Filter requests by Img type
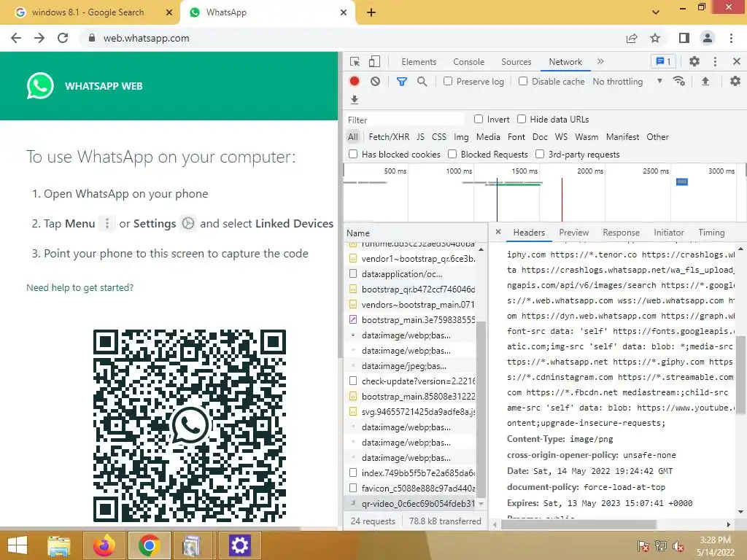 point(461,137)
